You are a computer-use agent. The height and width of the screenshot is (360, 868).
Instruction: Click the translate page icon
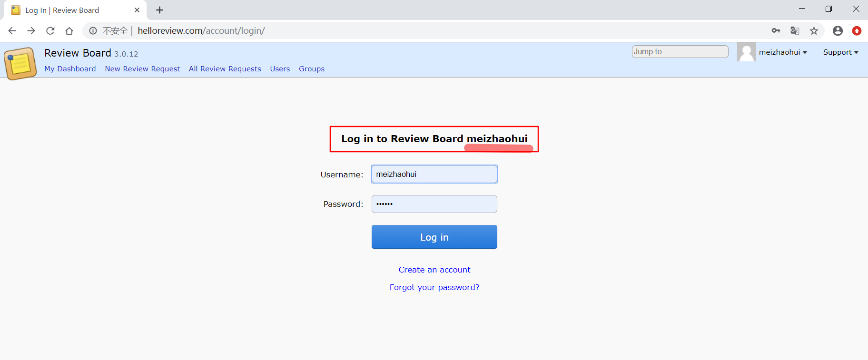click(x=795, y=31)
